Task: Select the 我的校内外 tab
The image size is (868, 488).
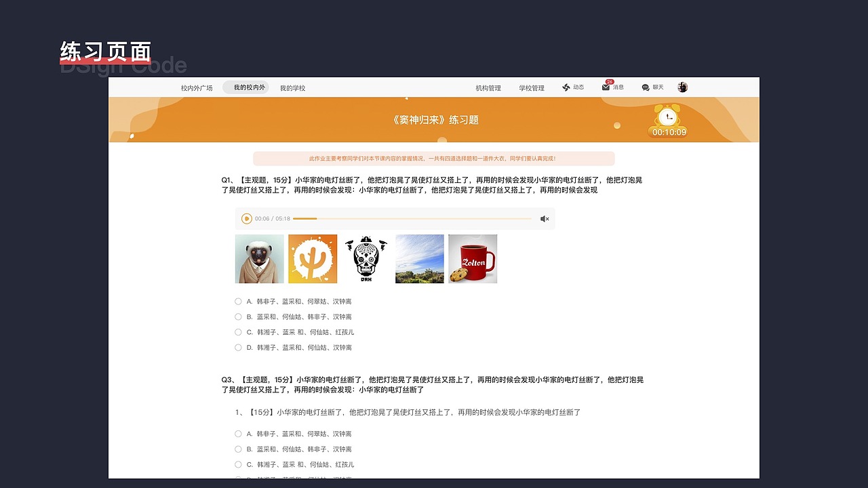Action: (x=245, y=87)
